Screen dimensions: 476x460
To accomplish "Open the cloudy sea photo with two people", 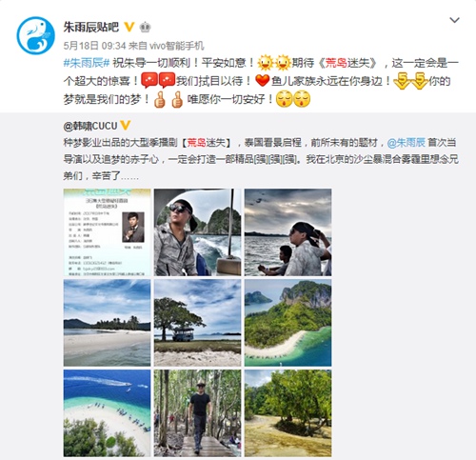I will pos(288,232).
